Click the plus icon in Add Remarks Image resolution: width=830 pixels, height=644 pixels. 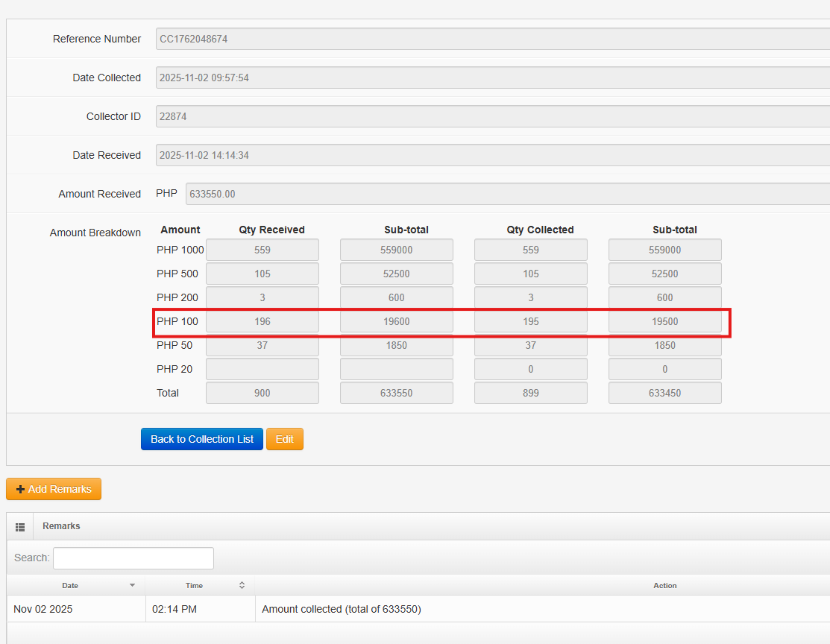[x=20, y=490]
